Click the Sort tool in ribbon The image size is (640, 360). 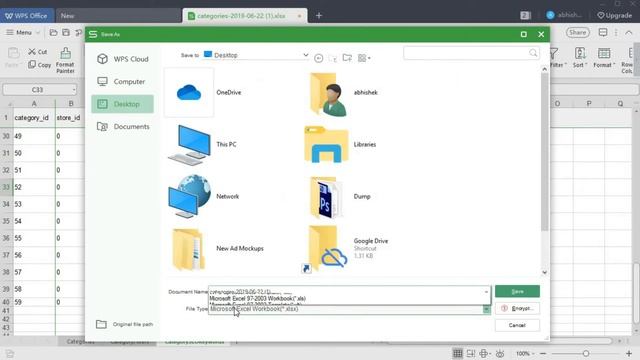[x=580, y=57]
